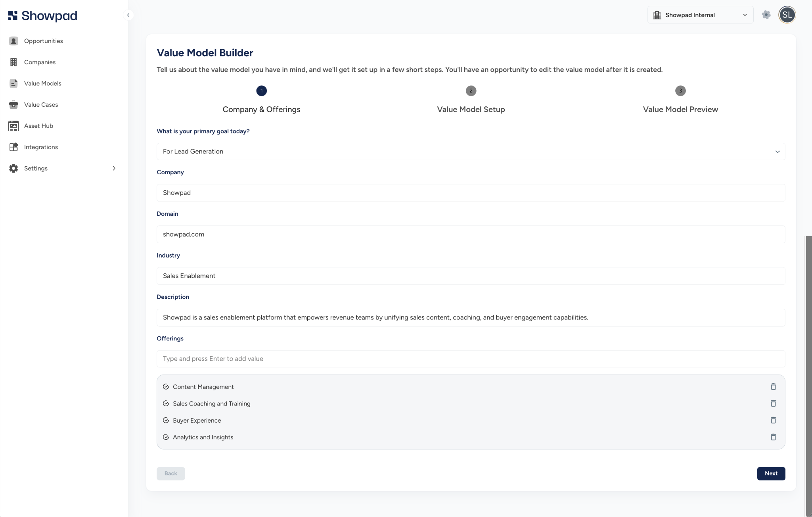This screenshot has height=517, width=812.
Task: Click the check icon beside Buyer Experience
Action: [x=166, y=420]
